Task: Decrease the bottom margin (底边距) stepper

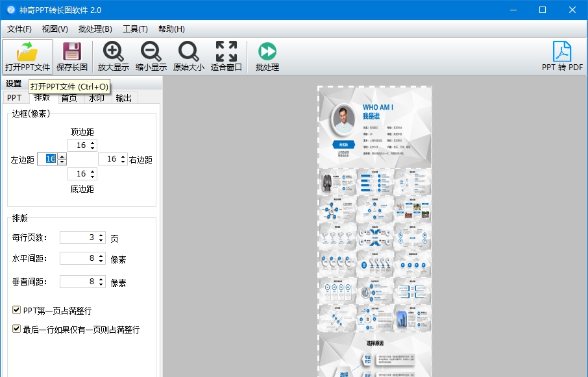Action: [x=92, y=176]
